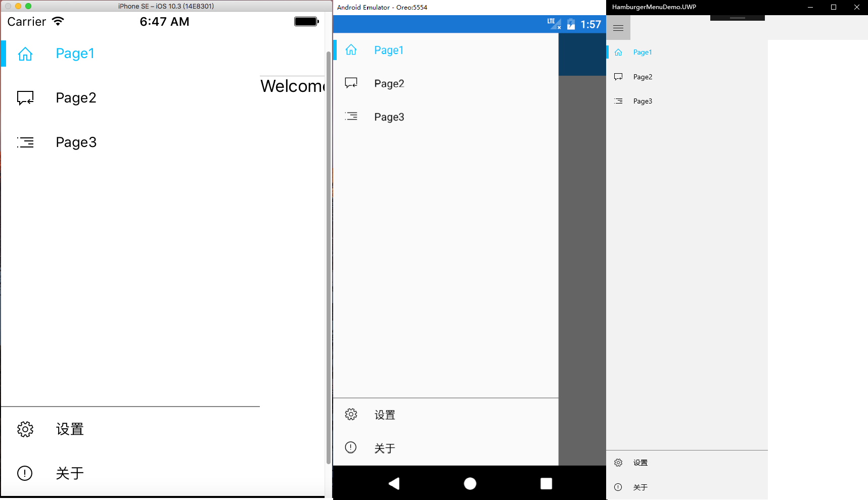The height and width of the screenshot is (500, 868).
Task: Click the battery icon in Android status bar
Action: (x=571, y=24)
